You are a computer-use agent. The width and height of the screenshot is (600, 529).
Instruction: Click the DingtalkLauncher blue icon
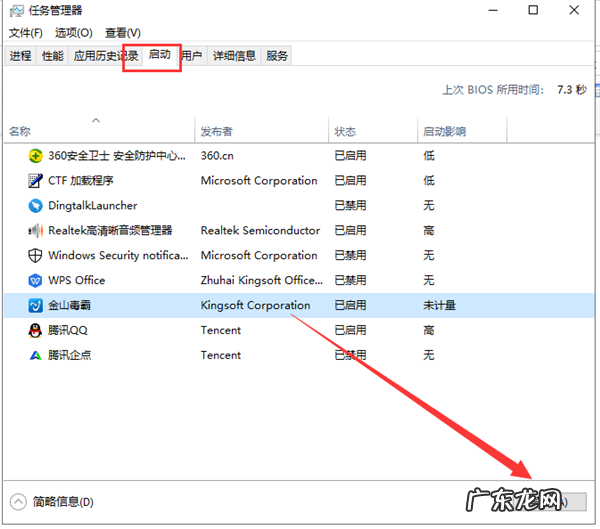(35, 206)
